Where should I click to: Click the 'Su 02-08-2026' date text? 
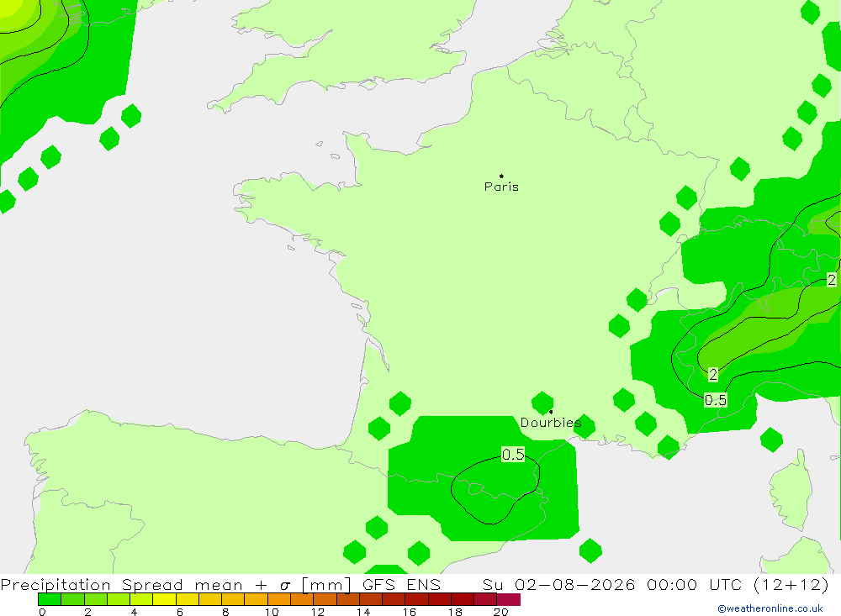[559, 584]
